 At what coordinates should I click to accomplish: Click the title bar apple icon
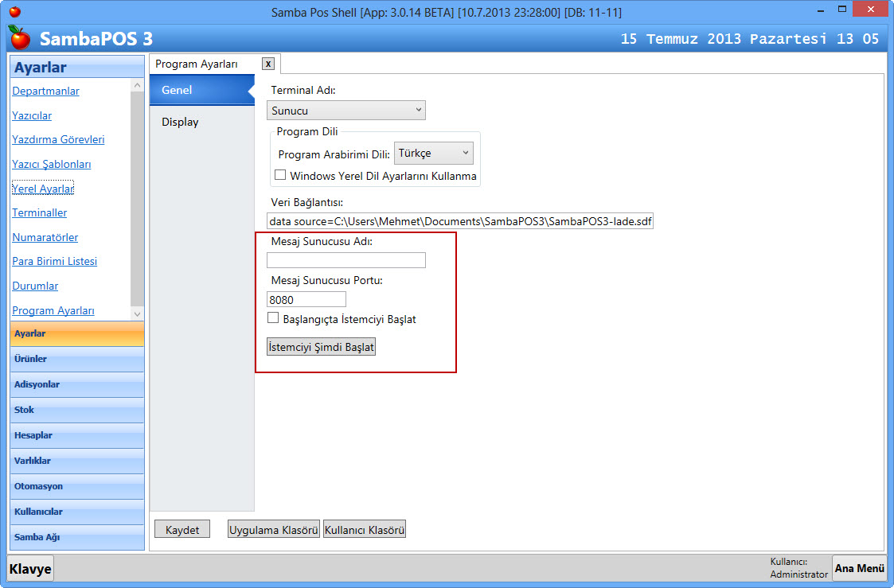[14, 12]
